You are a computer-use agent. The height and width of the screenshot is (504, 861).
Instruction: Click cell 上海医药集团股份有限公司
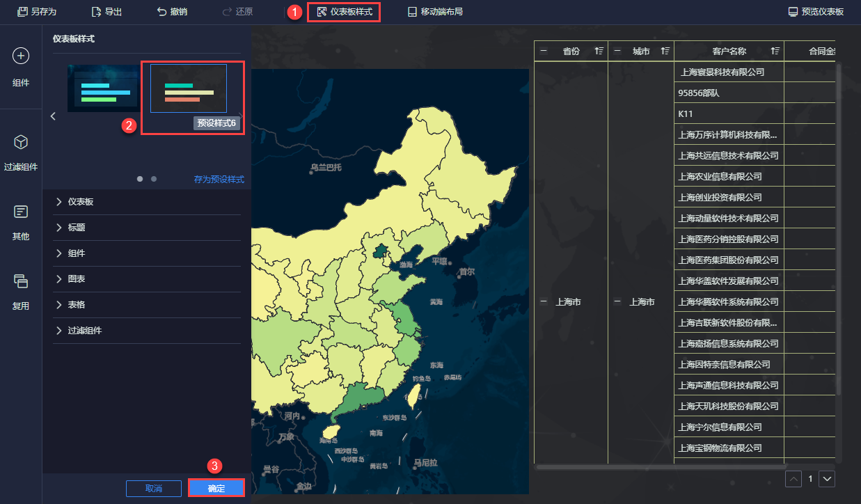(729, 260)
